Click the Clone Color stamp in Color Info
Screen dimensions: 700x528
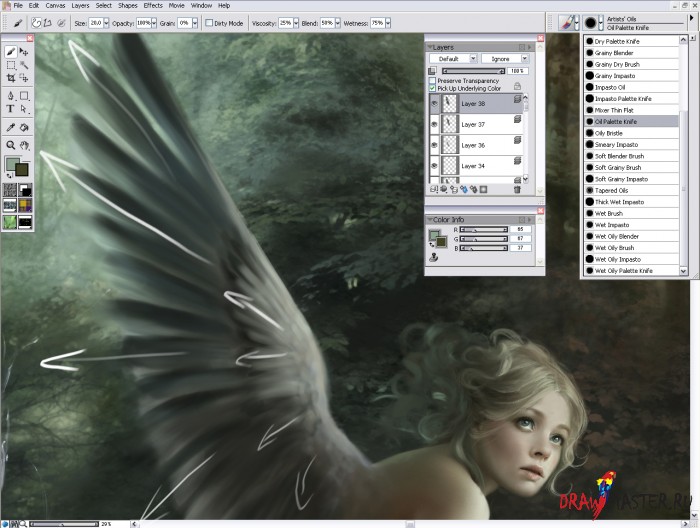pos(433,257)
